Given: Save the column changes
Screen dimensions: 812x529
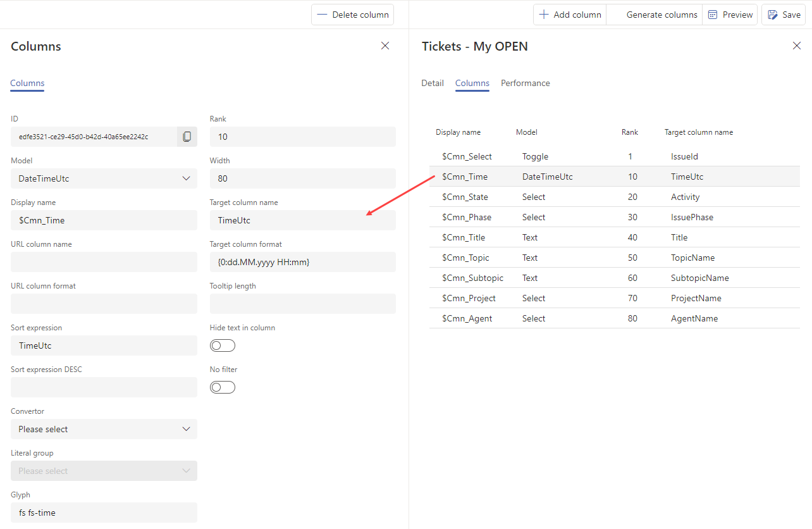Looking at the screenshot, I should tap(784, 15).
